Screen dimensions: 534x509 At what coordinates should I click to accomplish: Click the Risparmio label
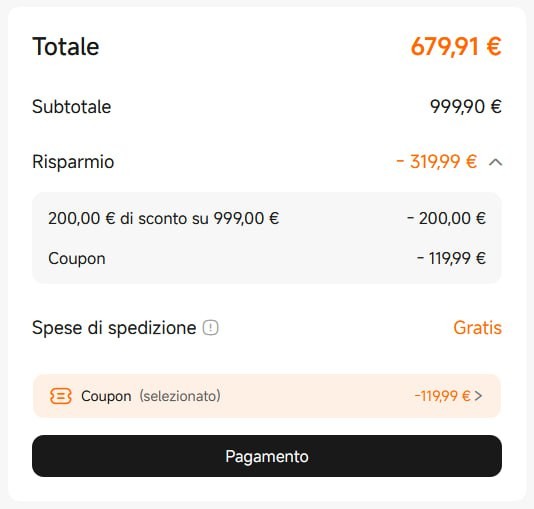73,161
